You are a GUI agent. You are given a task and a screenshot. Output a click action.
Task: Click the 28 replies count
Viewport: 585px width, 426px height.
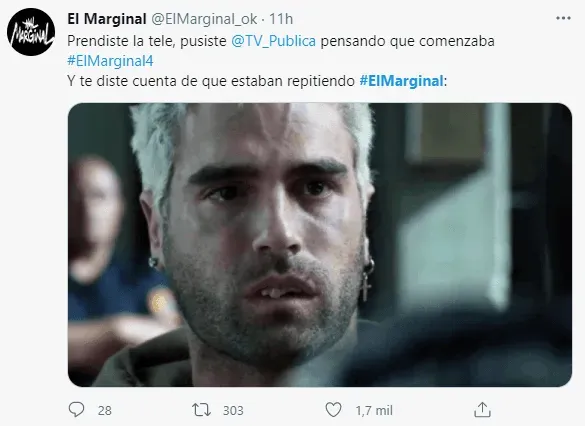point(104,411)
